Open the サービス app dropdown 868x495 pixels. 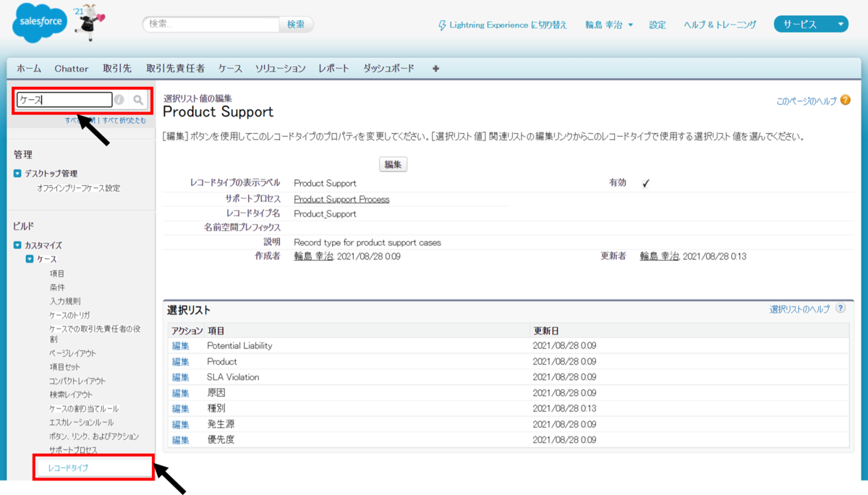[811, 25]
